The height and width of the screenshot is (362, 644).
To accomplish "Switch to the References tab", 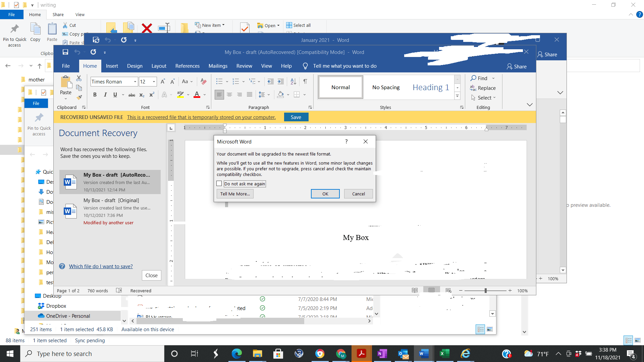I will [x=187, y=66].
